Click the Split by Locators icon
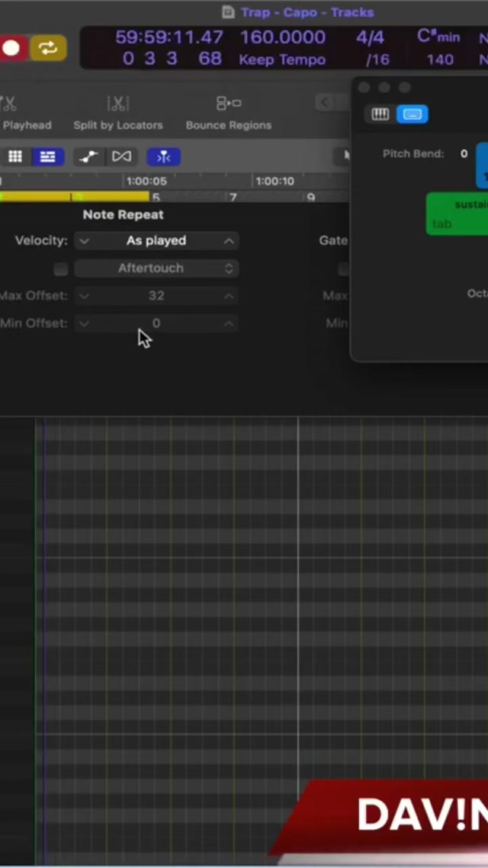 tap(118, 104)
